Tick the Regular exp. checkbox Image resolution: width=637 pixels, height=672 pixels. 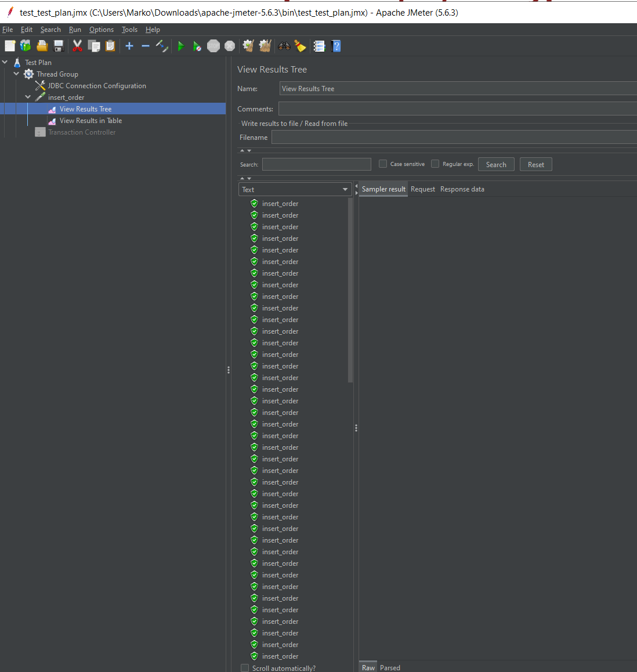tap(435, 164)
